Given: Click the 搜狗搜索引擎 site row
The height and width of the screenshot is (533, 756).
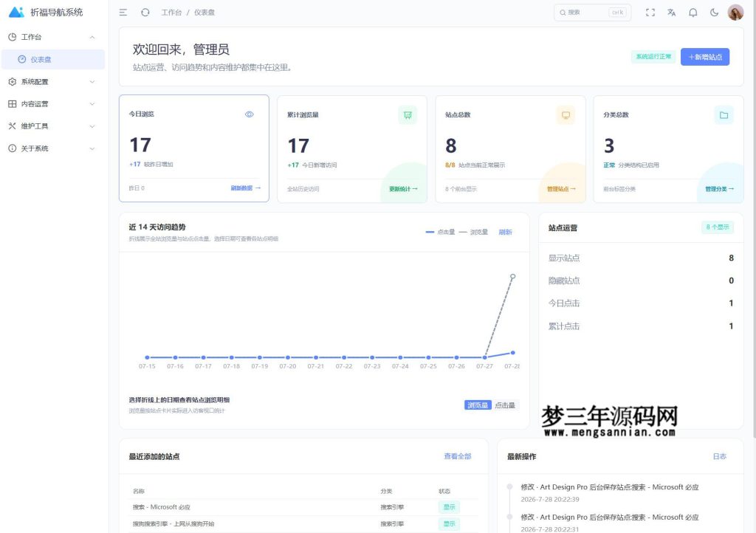Looking at the screenshot, I should (x=303, y=524).
